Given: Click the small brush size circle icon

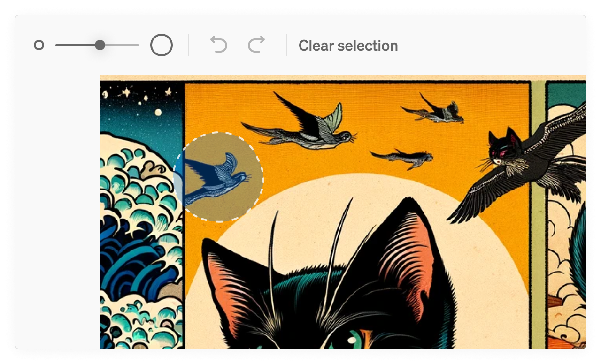Looking at the screenshot, I should [x=39, y=45].
